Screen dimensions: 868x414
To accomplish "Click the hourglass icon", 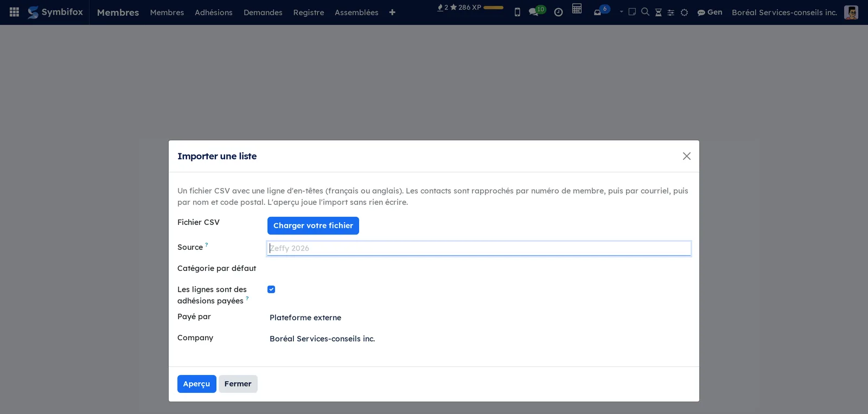I will (658, 12).
